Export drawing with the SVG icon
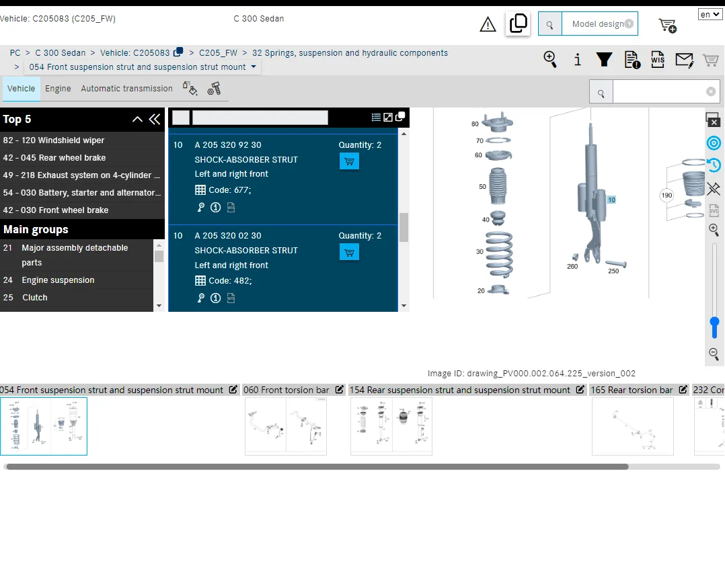The image size is (725, 588). point(714,210)
